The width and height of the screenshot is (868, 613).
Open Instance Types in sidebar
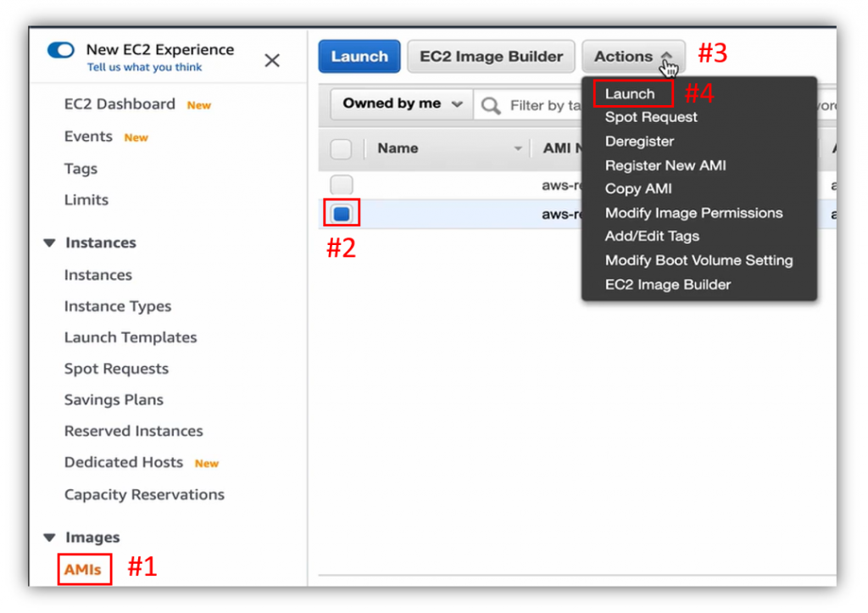click(x=118, y=306)
